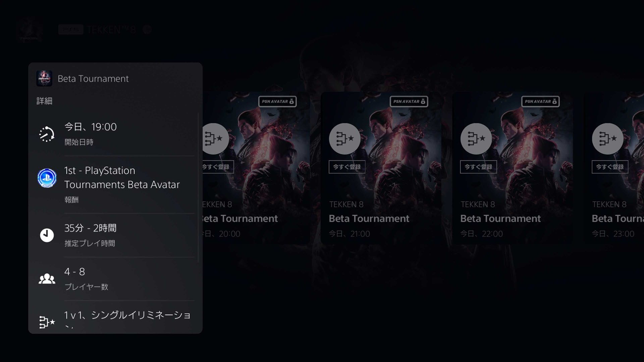Select the 4 - 8 player count row
Viewport: 644px width, 362px height.
115,279
